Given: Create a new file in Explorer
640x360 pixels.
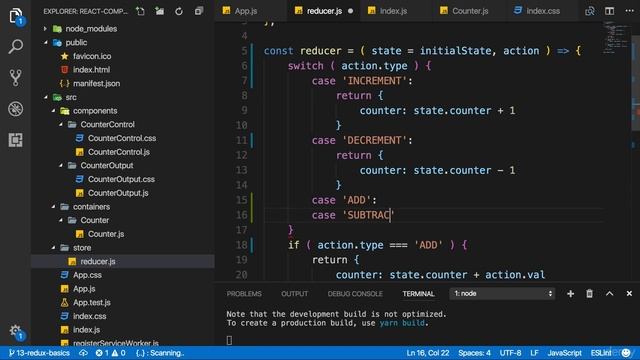Looking at the screenshot, I should pos(140,11).
